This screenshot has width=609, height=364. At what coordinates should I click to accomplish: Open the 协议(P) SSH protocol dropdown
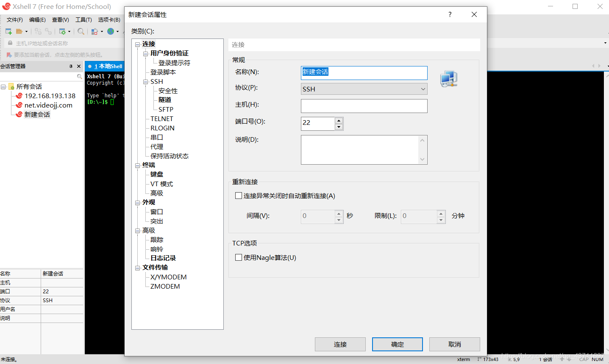[364, 89]
